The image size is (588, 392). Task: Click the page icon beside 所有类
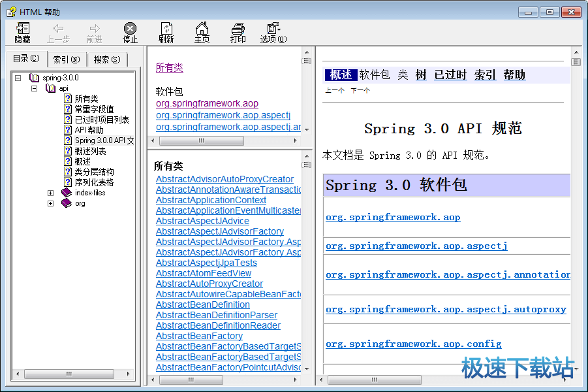tap(68, 99)
